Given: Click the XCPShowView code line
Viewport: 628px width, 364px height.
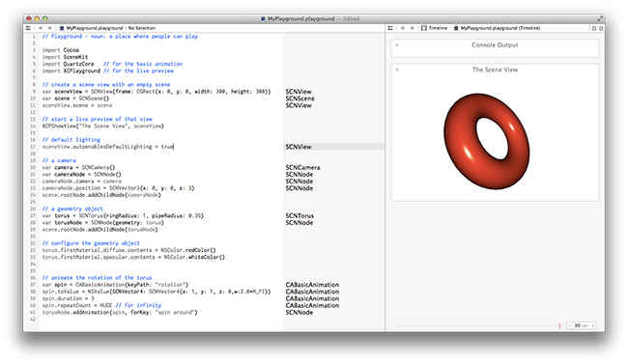Looking at the screenshot, I should tap(103, 126).
